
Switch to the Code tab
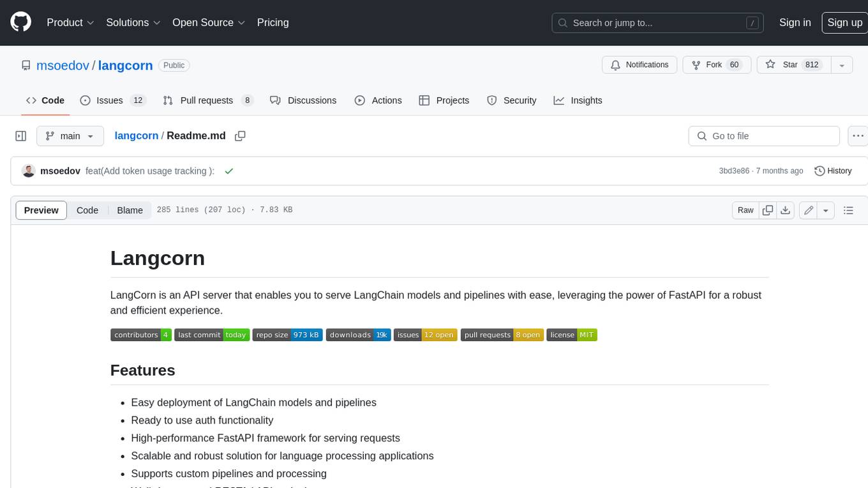[x=45, y=100]
